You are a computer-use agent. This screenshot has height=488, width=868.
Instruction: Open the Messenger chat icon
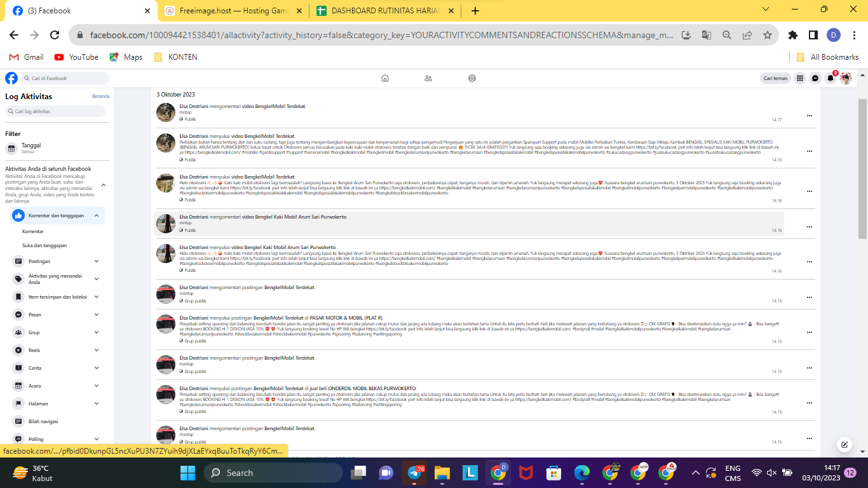(x=815, y=78)
